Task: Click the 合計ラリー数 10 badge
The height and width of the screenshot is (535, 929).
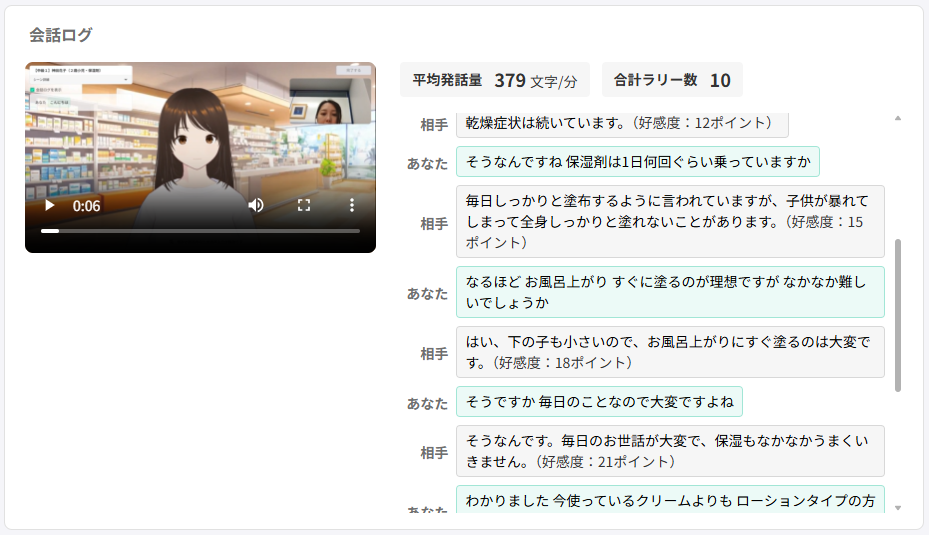Action: (671, 80)
